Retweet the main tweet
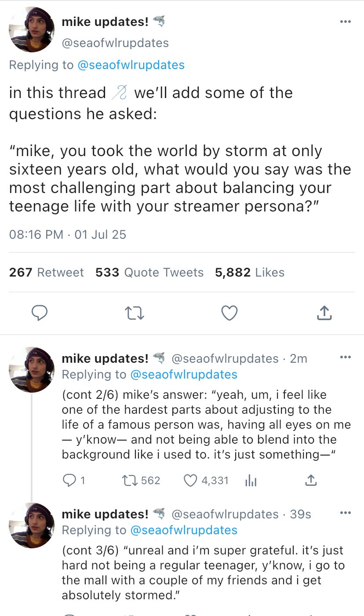 tap(134, 313)
